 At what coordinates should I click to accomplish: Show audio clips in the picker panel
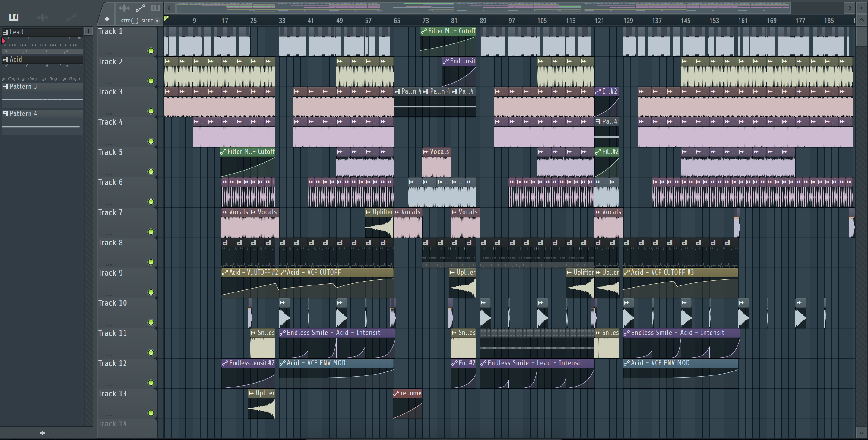click(x=43, y=17)
